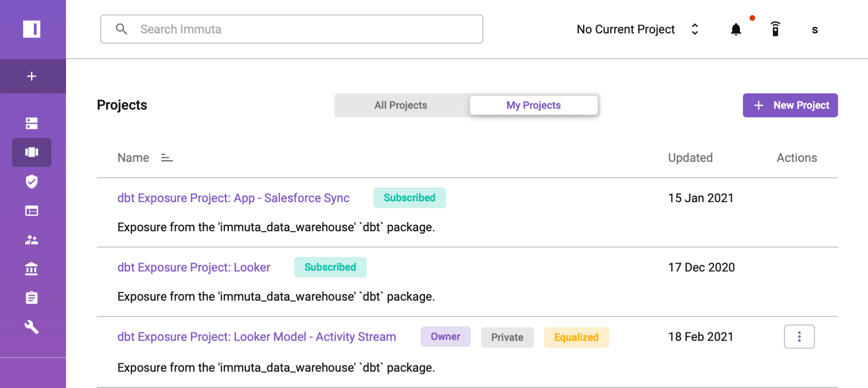
Task: Click Subscribed badge on Looker project
Action: pos(330,267)
